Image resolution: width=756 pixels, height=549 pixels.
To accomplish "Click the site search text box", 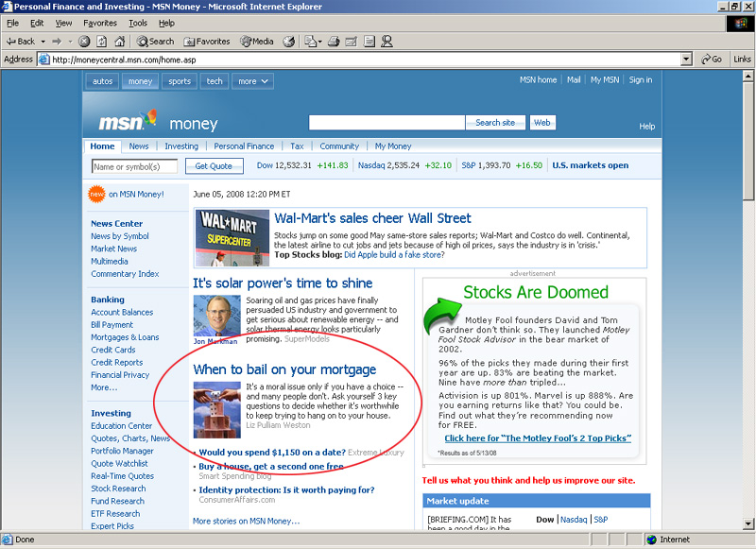I will coord(387,123).
